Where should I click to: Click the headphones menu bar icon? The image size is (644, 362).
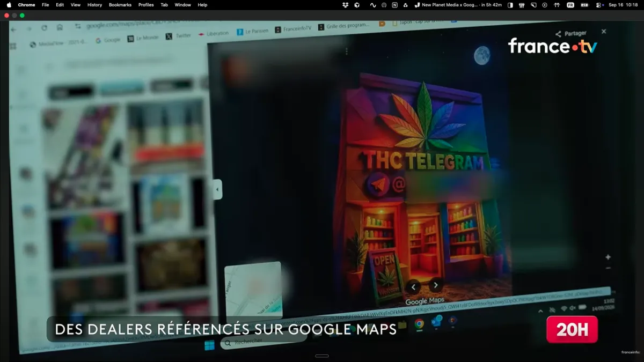384,5
